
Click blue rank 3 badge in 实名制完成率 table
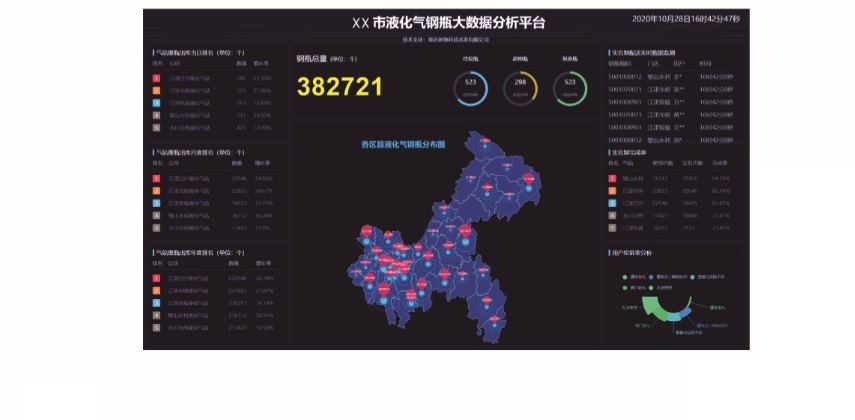pos(612,203)
